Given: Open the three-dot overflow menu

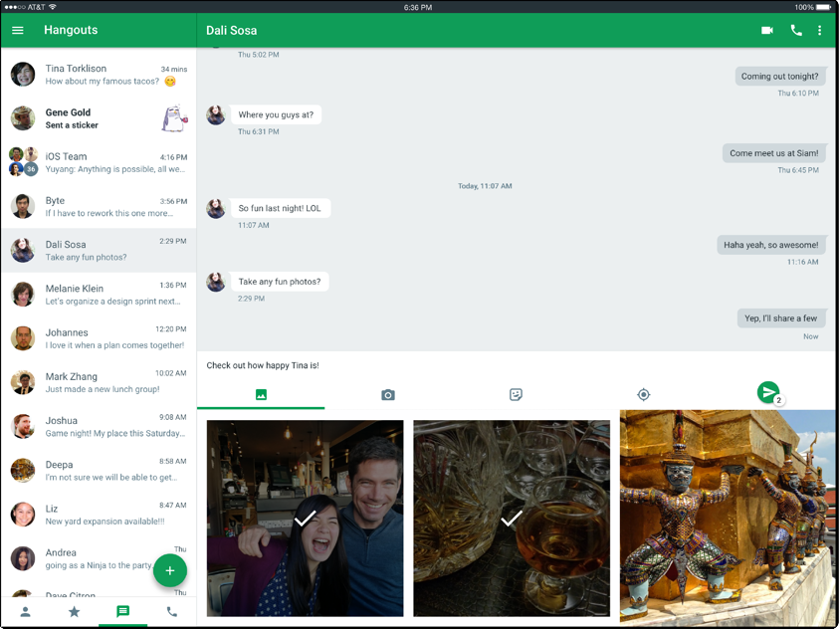Looking at the screenshot, I should pyautogui.click(x=819, y=30).
